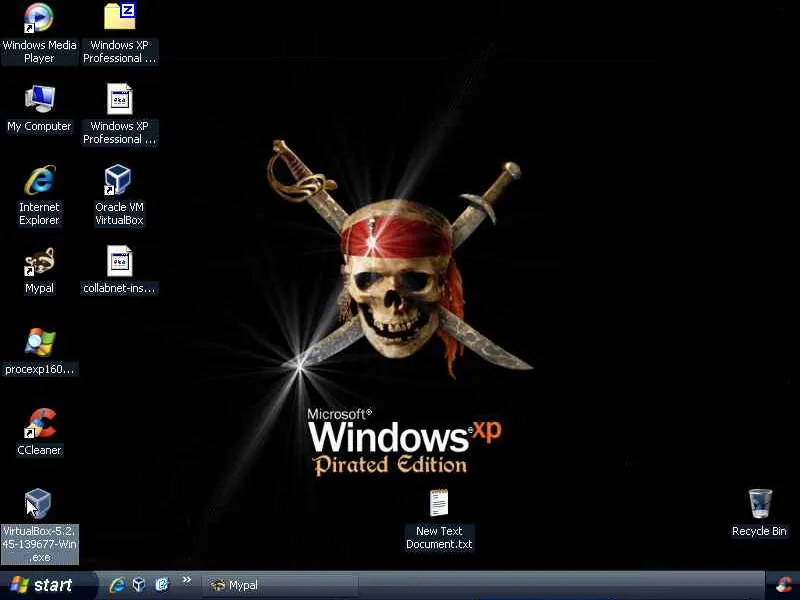Launch the Mypal browser desktop shortcut
The width and height of the screenshot is (800, 600).
click(x=39, y=270)
